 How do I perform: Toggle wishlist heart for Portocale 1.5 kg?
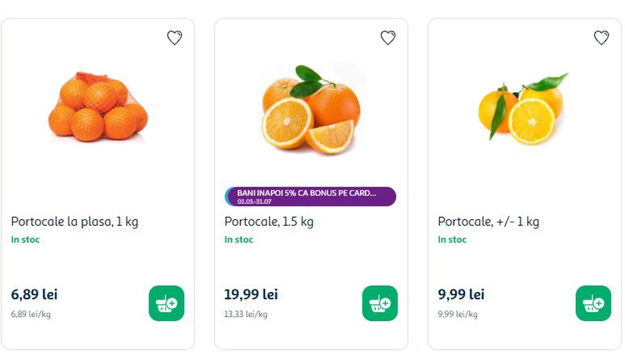tap(388, 37)
